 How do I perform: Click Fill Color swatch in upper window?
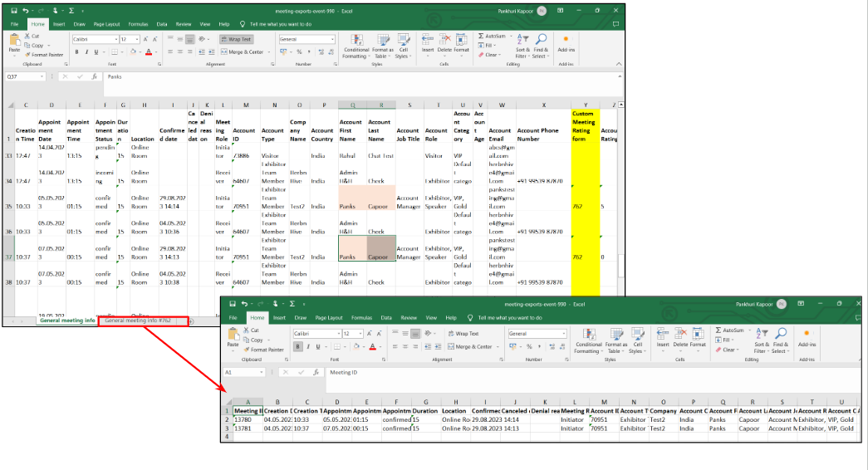[133, 52]
